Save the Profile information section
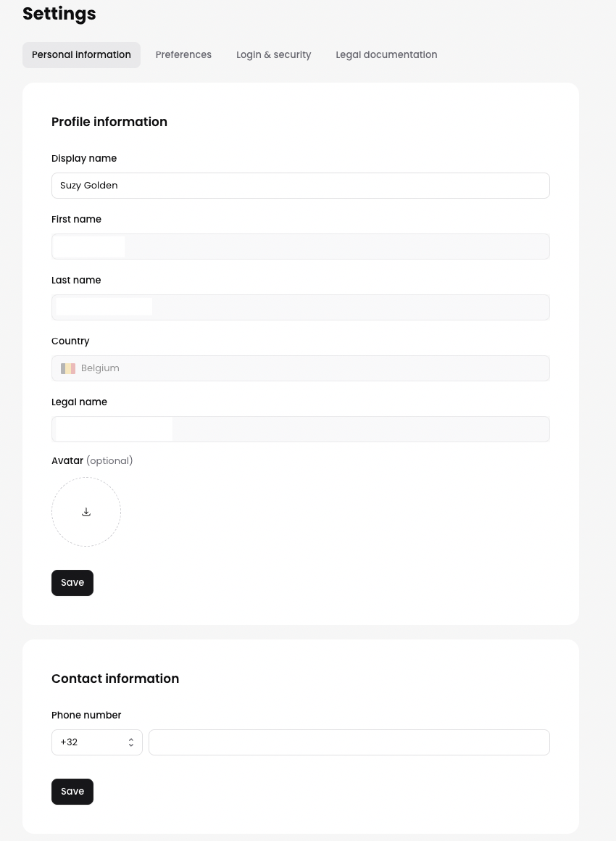This screenshot has width=616, height=841. [72, 583]
